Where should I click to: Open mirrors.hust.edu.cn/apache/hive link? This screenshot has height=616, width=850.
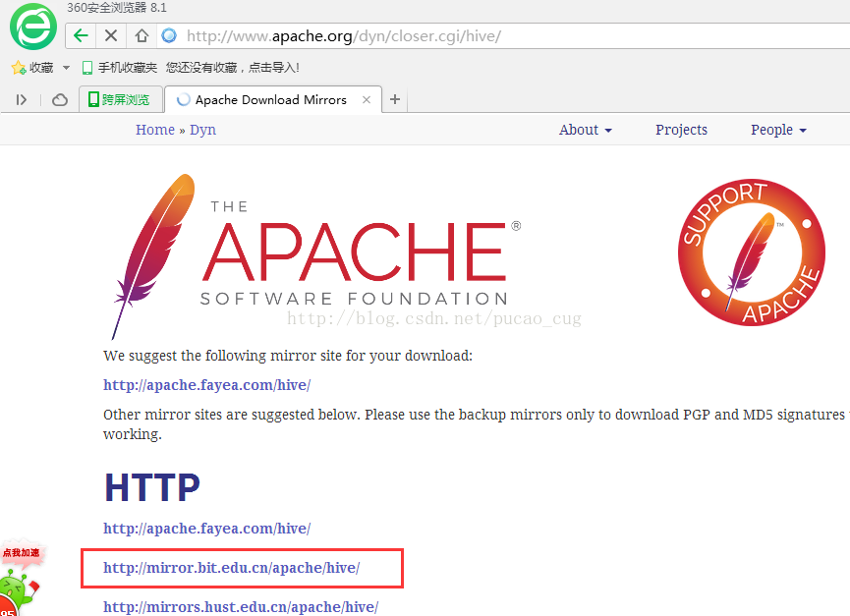[x=241, y=607]
